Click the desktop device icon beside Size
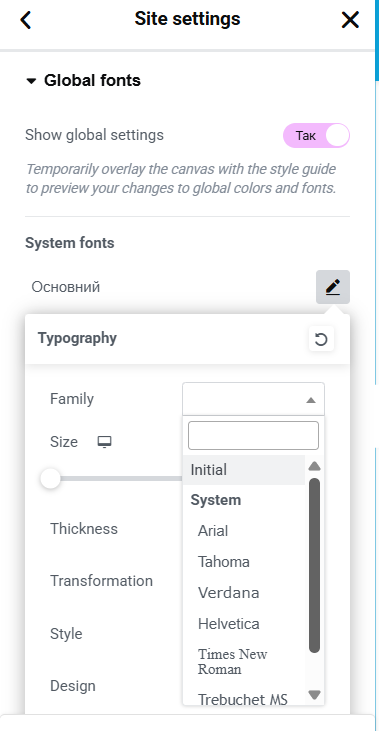This screenshot has width=379, height=731. pyautogui.click(x=104, y=442)
